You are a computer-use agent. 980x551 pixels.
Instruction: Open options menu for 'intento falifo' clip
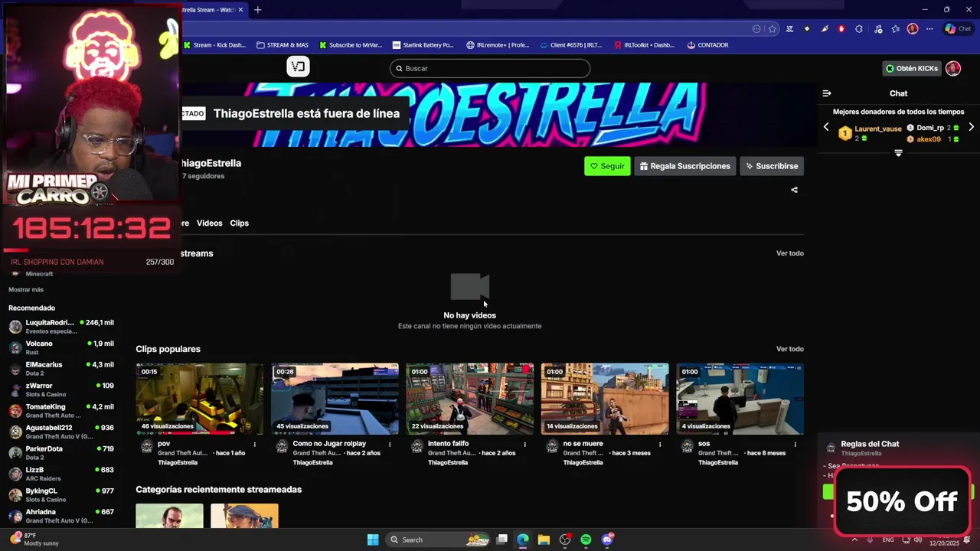[525, 444]
